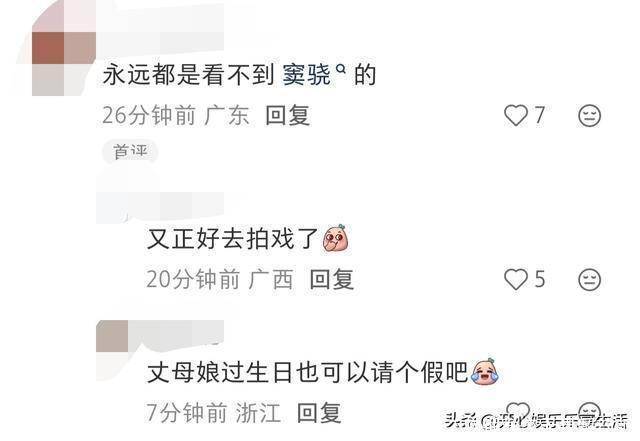Open third commenter's avatar
The height and width of the screenshot is (441, 640).
(112, 336)
